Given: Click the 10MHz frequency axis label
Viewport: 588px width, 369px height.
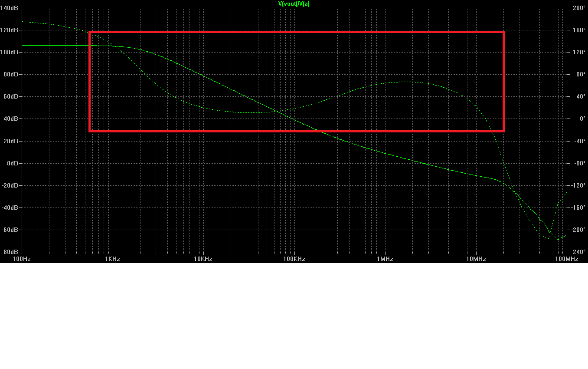Looking at the screenshot, I should [476, 259].
